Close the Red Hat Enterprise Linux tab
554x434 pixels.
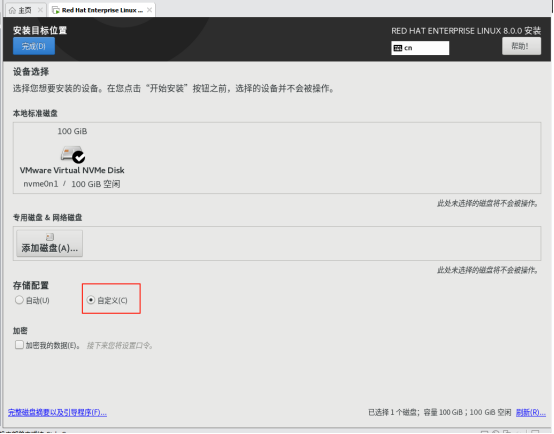pyautogui.click(x=149, y=10)
